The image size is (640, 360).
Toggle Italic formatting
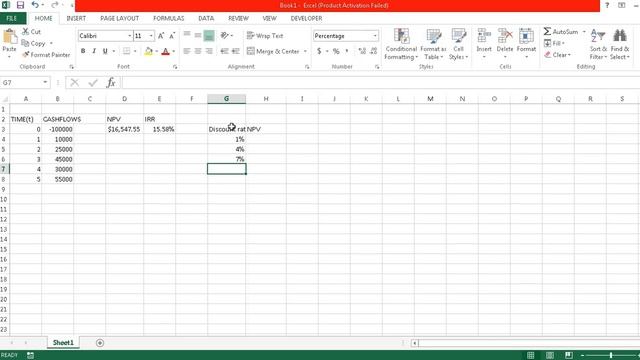point(94,51)
